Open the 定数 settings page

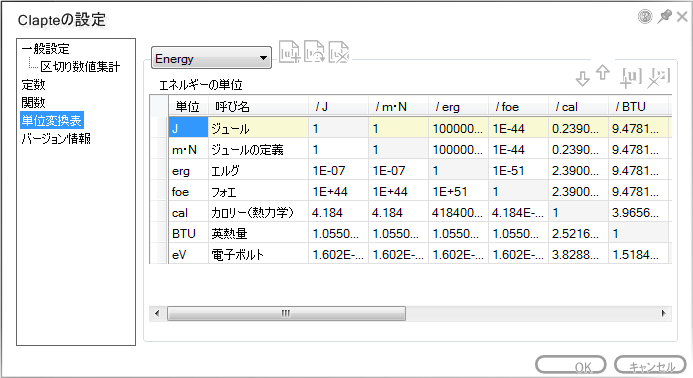click(33, 84)
